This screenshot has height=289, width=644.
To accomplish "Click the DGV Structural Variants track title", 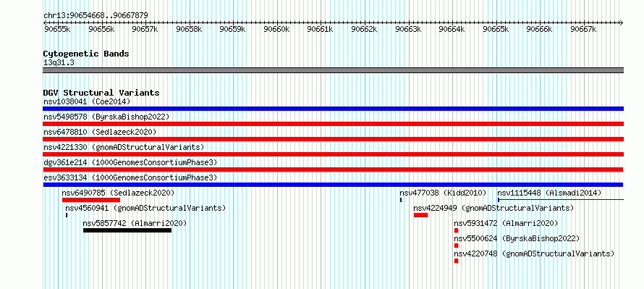I will 101,93.
